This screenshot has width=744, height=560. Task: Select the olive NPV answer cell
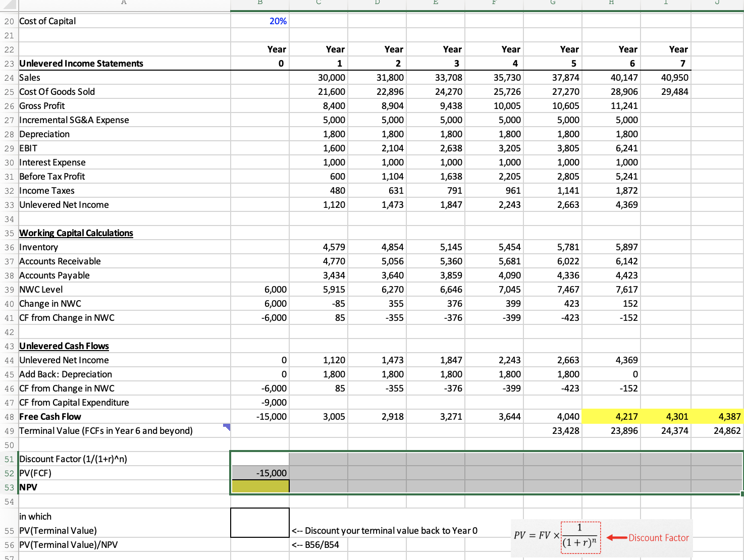(x=260, y=487)
